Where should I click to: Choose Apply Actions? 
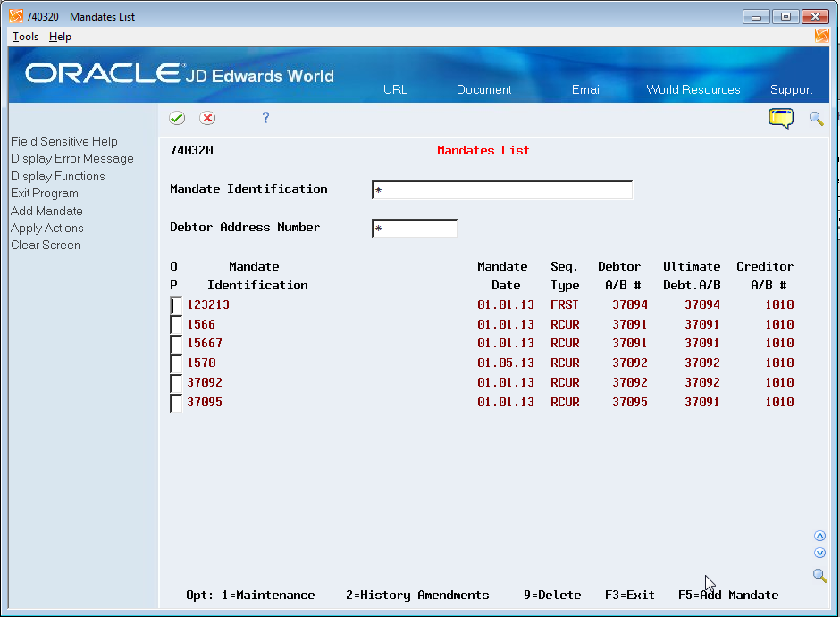[x=47, y=228]
